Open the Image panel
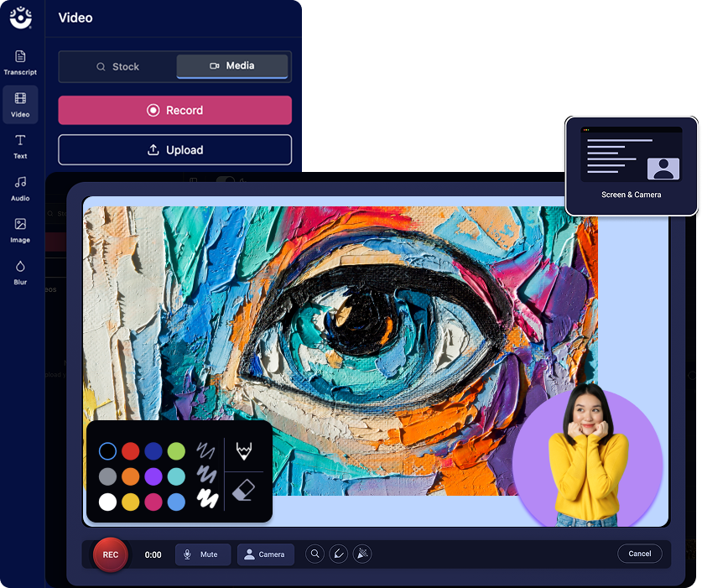 tap(20, 231)
